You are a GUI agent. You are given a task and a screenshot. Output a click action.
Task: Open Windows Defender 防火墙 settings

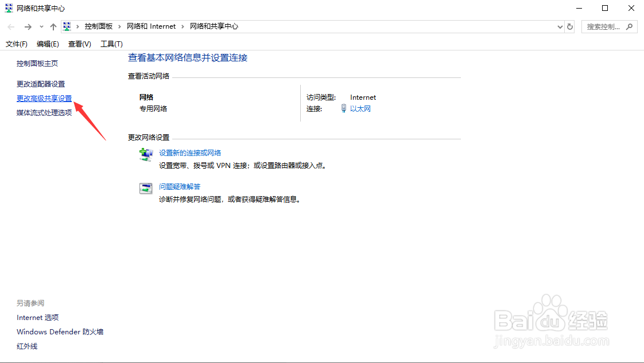tap(59, 331)
